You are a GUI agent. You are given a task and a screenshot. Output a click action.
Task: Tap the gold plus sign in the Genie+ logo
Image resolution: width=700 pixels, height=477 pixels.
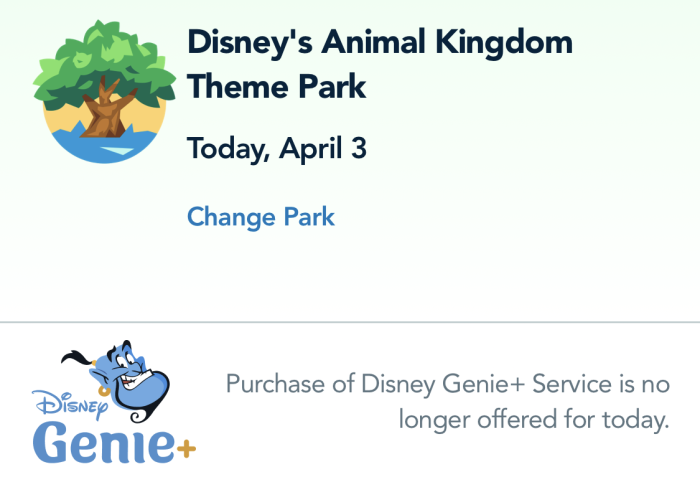coord(187,449)
